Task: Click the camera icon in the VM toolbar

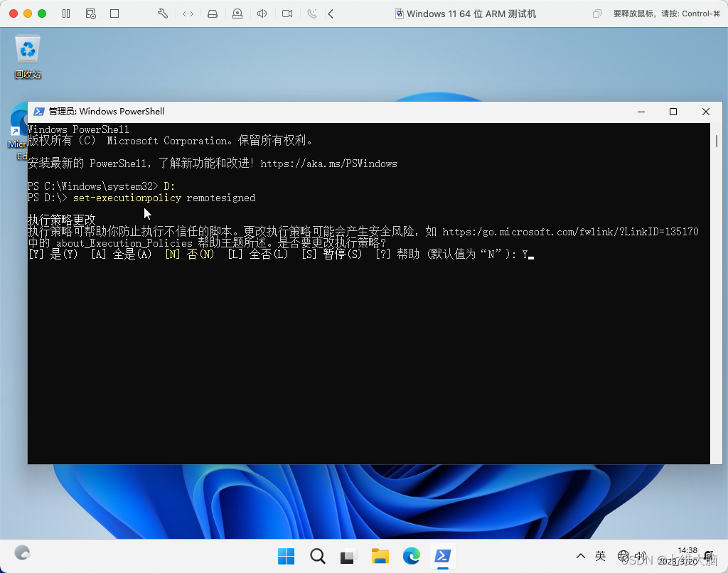Action: (x=287, y=14)
